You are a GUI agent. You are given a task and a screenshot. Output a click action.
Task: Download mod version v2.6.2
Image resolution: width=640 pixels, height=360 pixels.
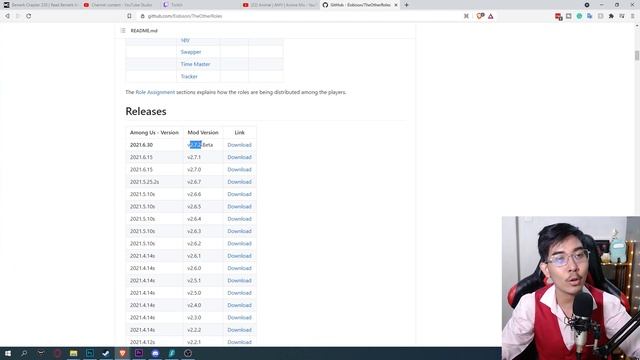tap(239, 243)
